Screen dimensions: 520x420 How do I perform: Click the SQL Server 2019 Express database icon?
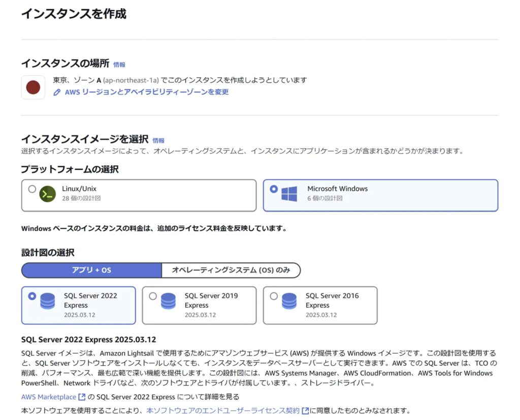coord(168,301)
